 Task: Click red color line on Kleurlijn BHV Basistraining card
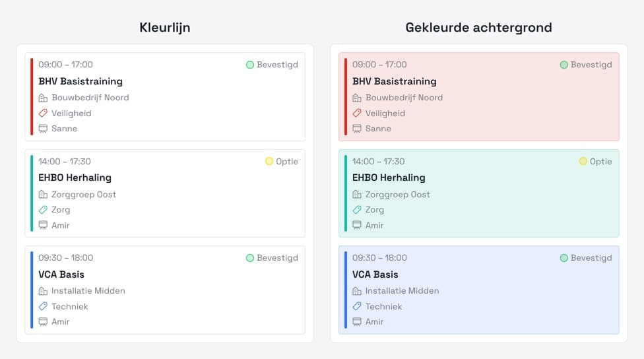pyautogui.click(x=32, y=96)
